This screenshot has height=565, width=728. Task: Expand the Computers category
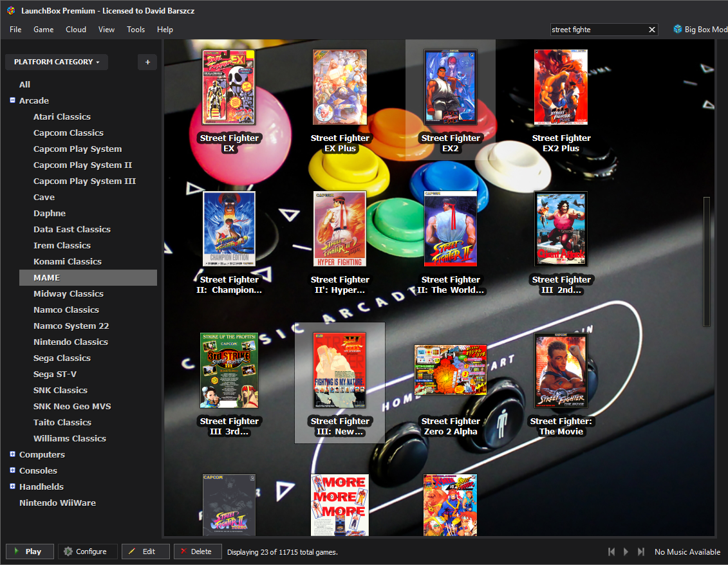[x=12, y=454]
